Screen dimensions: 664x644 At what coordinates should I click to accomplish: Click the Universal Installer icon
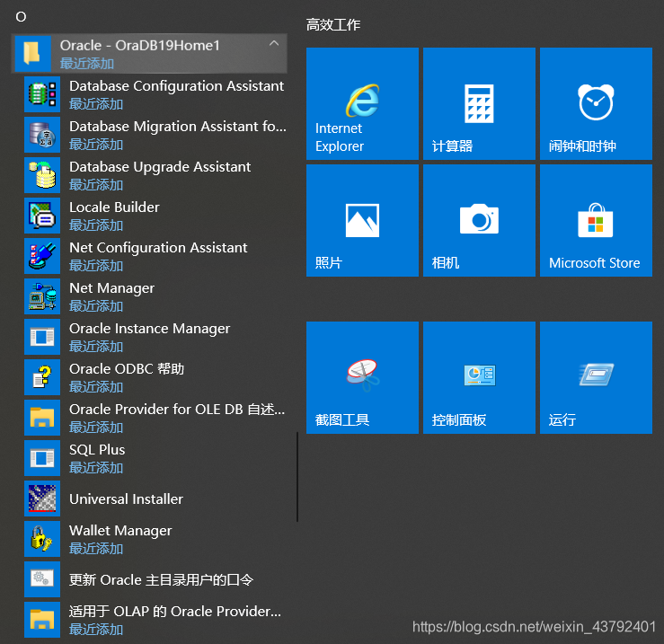coord(42,498)
